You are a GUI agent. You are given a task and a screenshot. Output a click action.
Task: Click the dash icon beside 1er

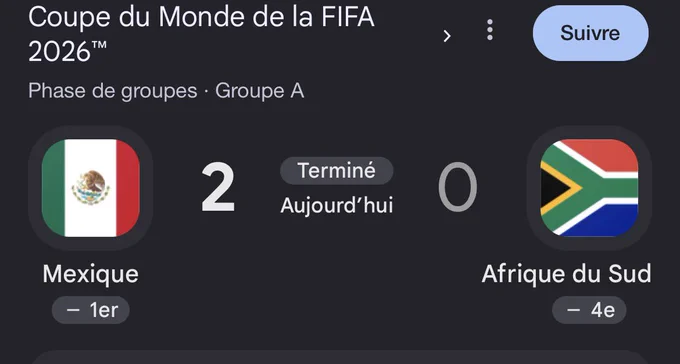(73, 310)
